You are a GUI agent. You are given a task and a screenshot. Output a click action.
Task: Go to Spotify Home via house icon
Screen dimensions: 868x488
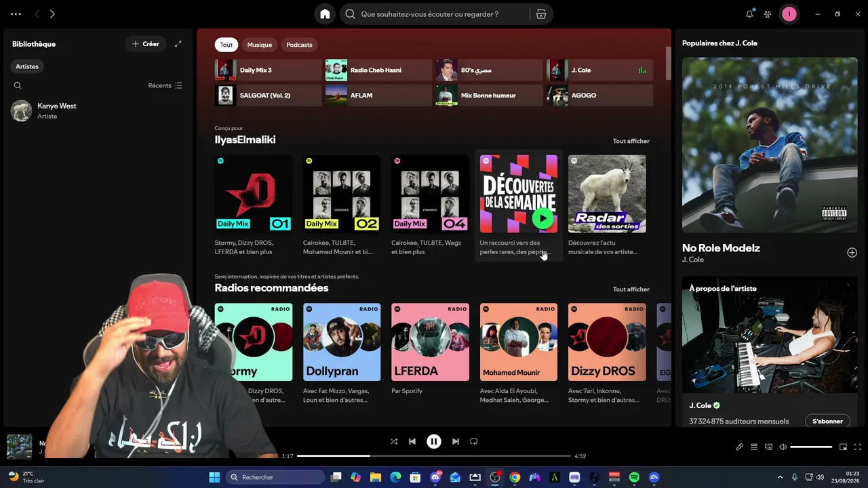(x=325, y=14)
